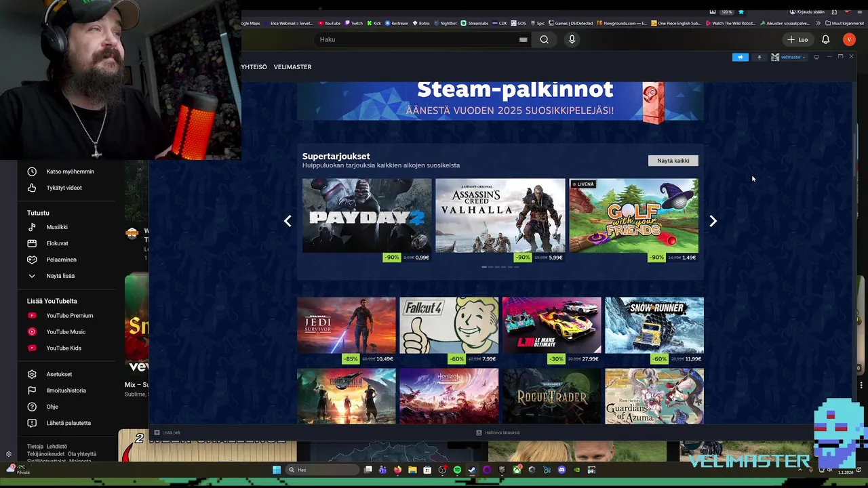The height and width of the screenshot is (488, 868).
Task: Open Spotify from the taskbar
Action: [x=457, y=470]
